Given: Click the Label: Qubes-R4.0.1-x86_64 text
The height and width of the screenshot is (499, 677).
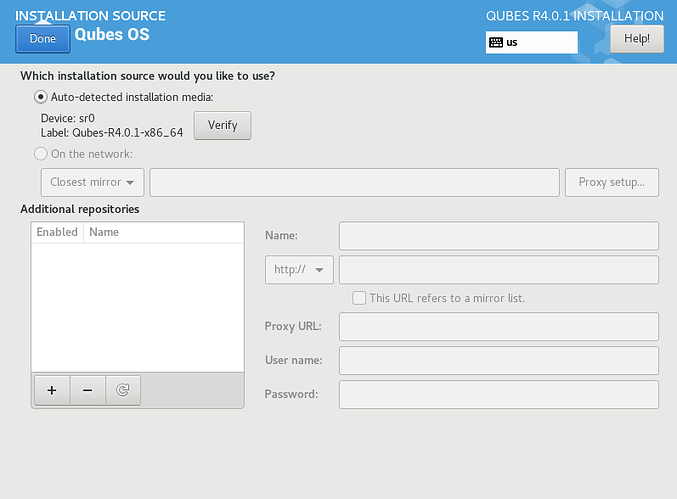Looking at the screenshot, I should [x=112, y=133].
